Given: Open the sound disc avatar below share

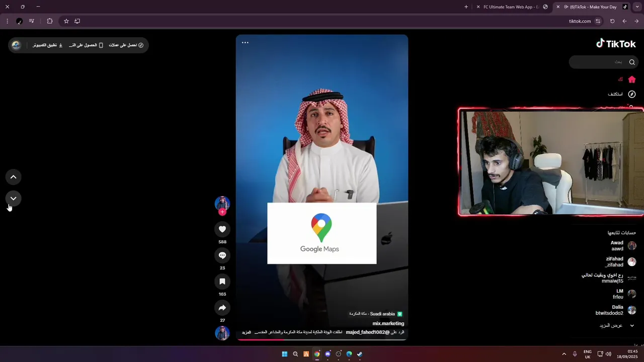Looking at the screenshot, I should point(222,333).
